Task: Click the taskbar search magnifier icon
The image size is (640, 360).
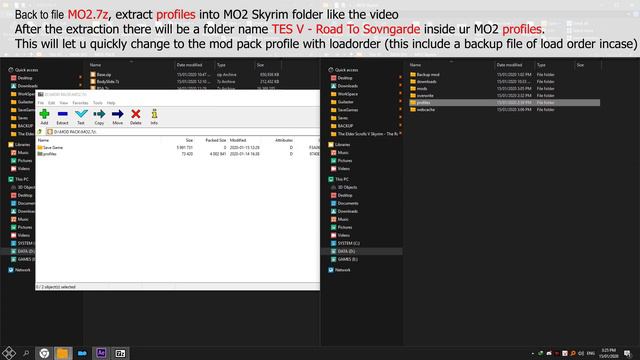Action: pos(26,353)
